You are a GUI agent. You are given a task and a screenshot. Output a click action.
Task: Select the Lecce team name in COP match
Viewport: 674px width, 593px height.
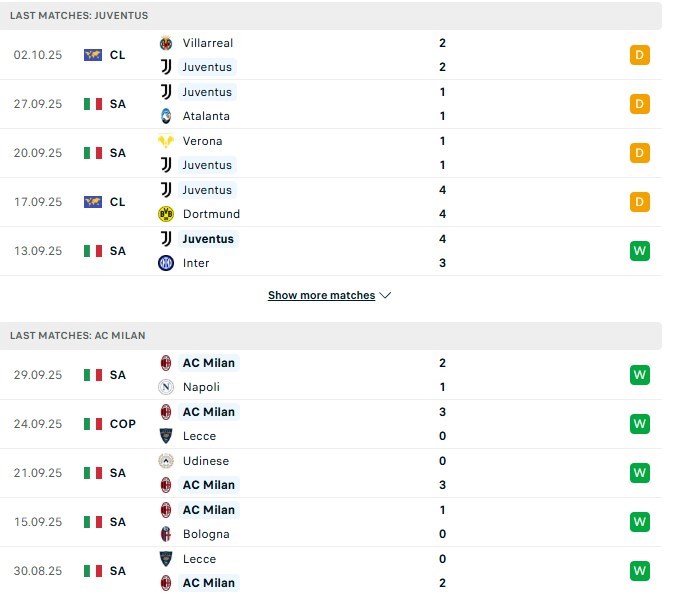click(x=199, y=436)
